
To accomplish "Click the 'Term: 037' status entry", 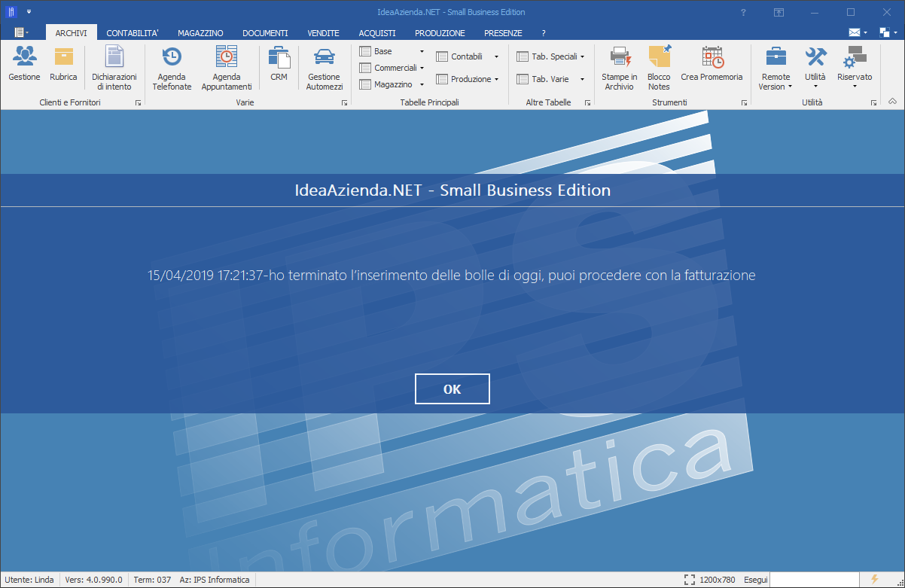I will pos(152,580).
